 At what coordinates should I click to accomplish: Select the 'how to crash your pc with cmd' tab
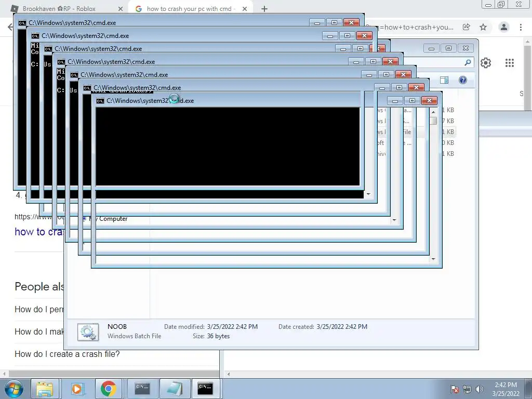(190, 9)
